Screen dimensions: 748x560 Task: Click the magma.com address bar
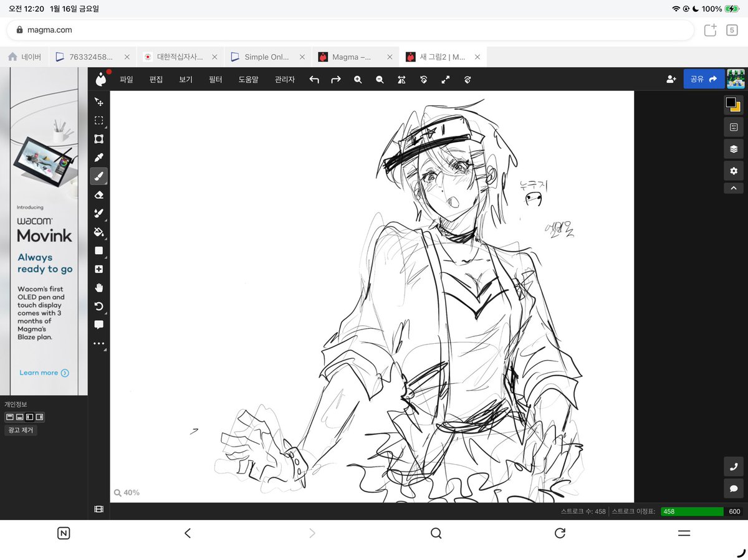coord(350,30)
